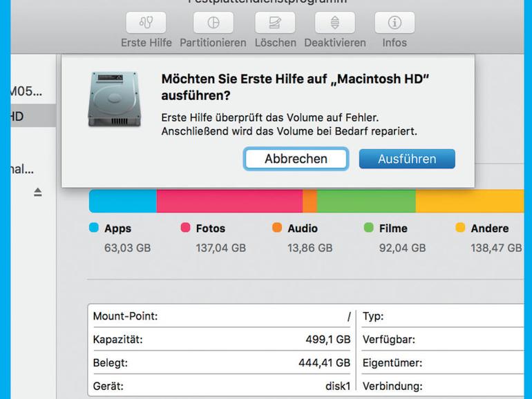Confirm First Aid with Ausführen

(x=407, y=159)
